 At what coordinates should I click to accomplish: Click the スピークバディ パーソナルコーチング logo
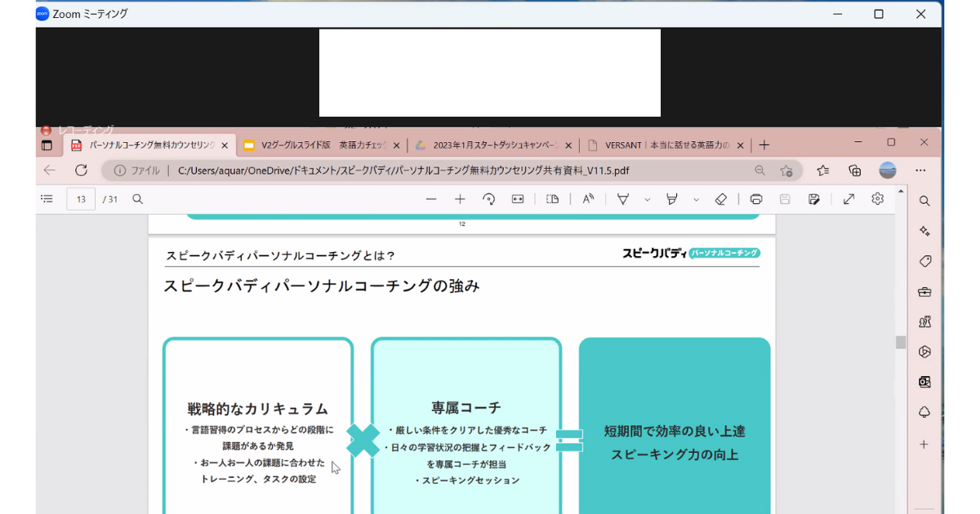click(691, 253)
